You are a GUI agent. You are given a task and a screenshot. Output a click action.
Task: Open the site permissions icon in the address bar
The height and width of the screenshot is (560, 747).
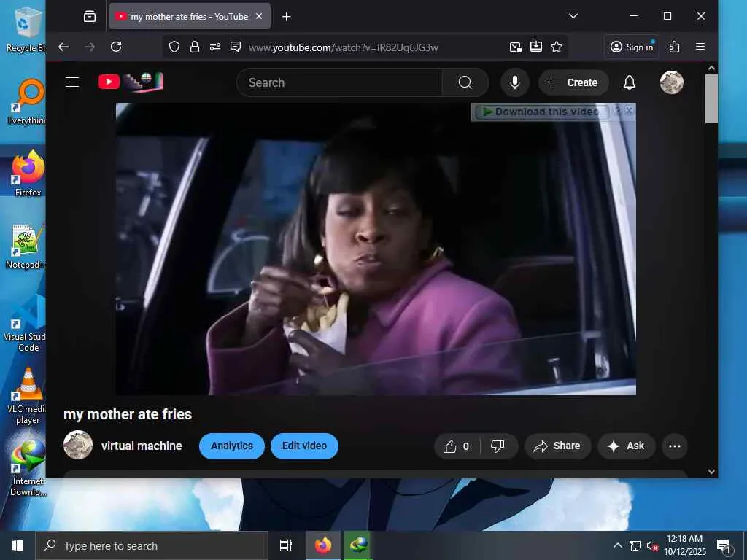click(x=215, y=47)
